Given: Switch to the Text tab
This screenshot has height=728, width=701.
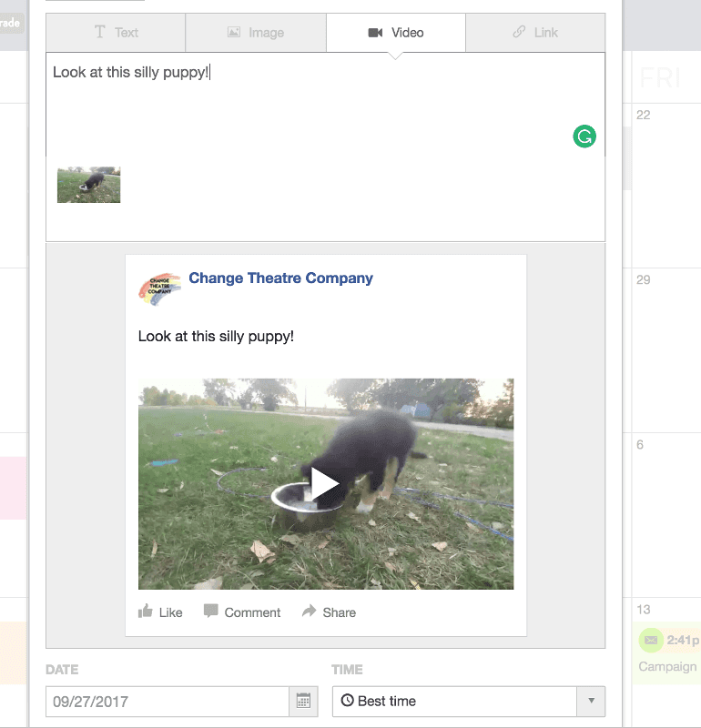Looking at the screenshot, I should pos(116,33).
